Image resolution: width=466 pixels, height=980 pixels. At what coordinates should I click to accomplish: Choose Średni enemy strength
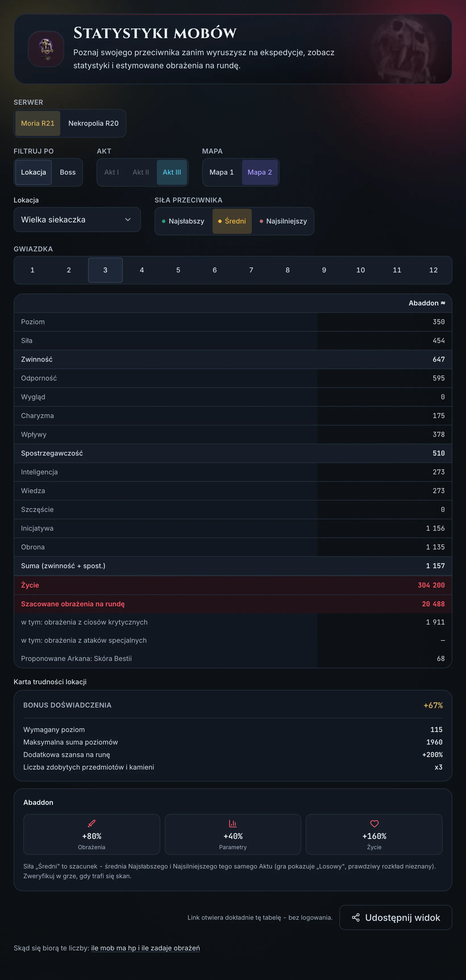pyautogui.click(x=232, y=222)
